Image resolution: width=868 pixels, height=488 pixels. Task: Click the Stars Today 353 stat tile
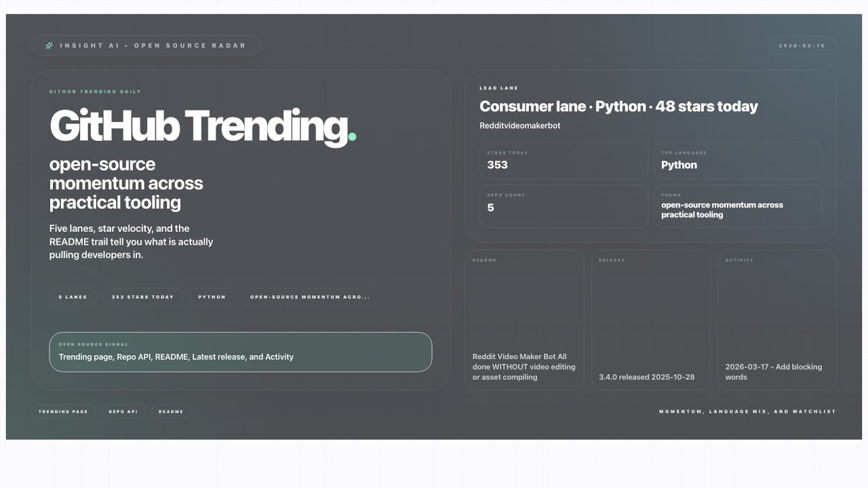tap(564, 161)
